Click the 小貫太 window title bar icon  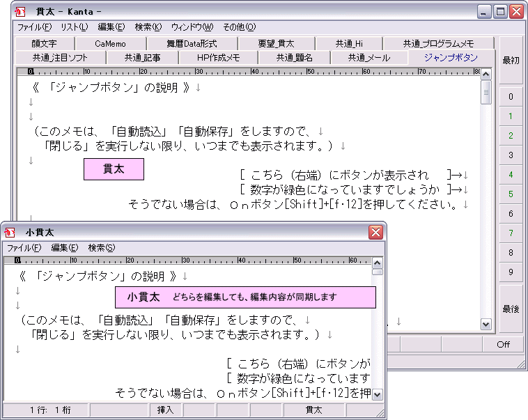click(10, 232)
